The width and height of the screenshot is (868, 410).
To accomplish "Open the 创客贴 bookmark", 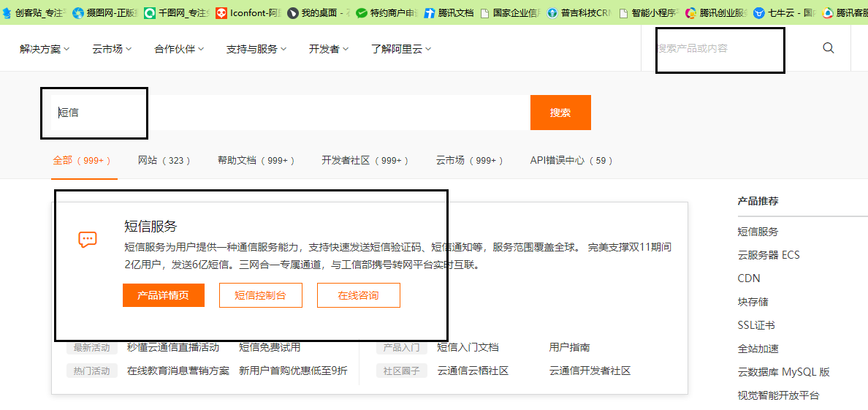I will tap(35, 12).
